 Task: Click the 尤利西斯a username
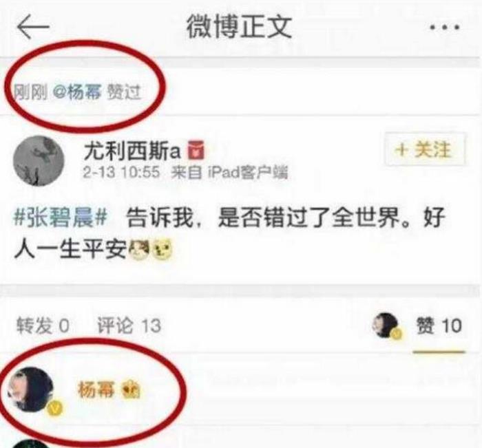point(132,151)
